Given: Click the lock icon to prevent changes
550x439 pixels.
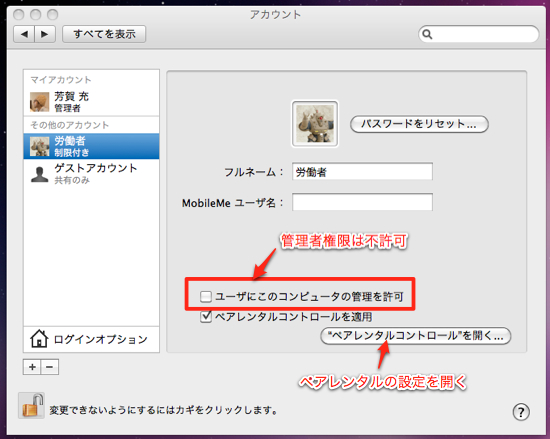Looking at the screenshot, I should pyautogui.click(x=32, y=405).
